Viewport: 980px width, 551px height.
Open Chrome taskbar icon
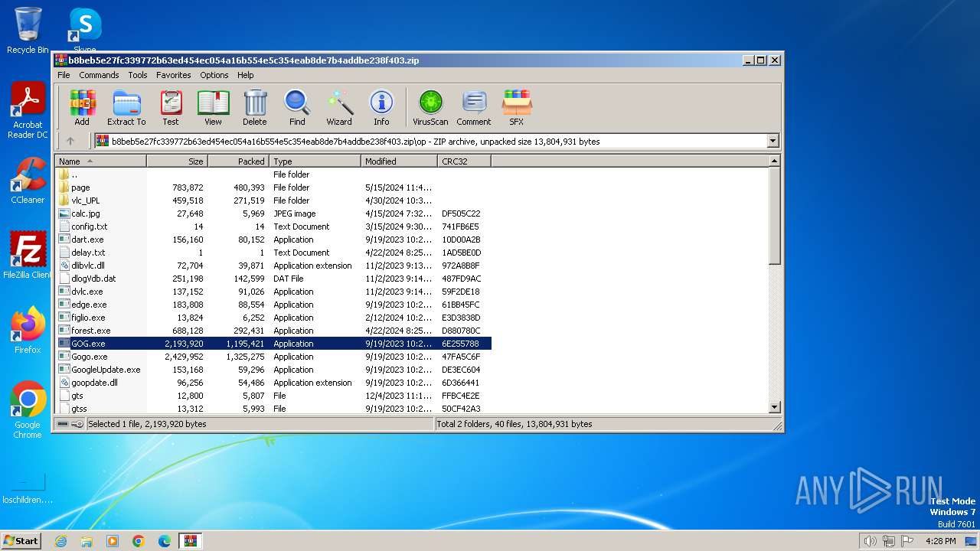tap(139, 541)
